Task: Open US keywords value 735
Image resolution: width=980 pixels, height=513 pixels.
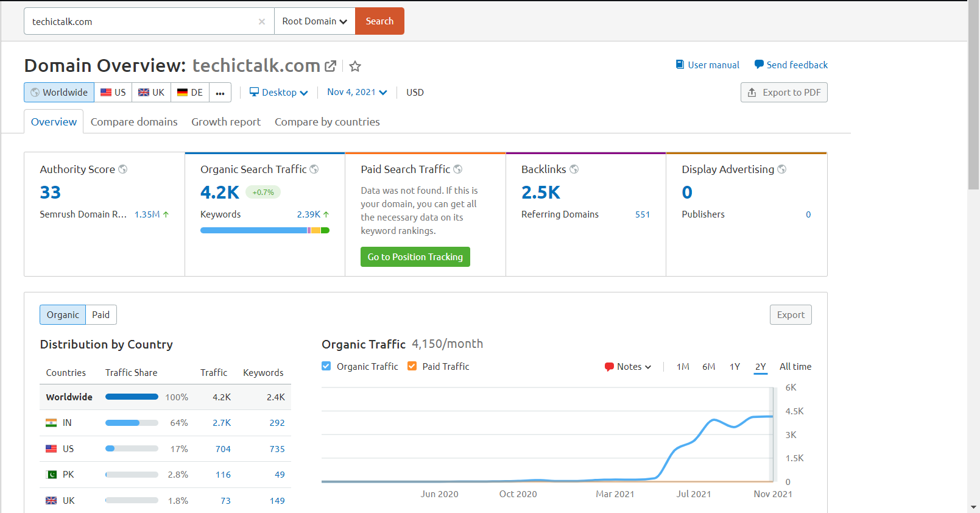Action: point(277,449)
